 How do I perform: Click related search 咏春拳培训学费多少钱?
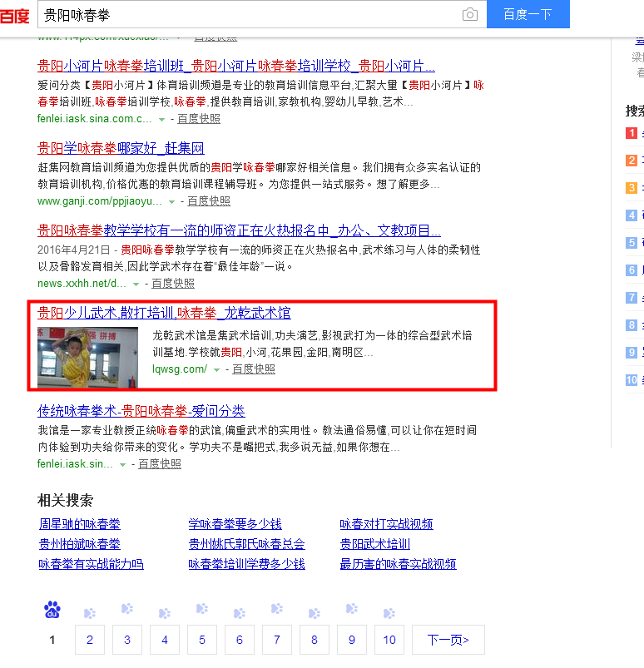click(x=247, y=564)
